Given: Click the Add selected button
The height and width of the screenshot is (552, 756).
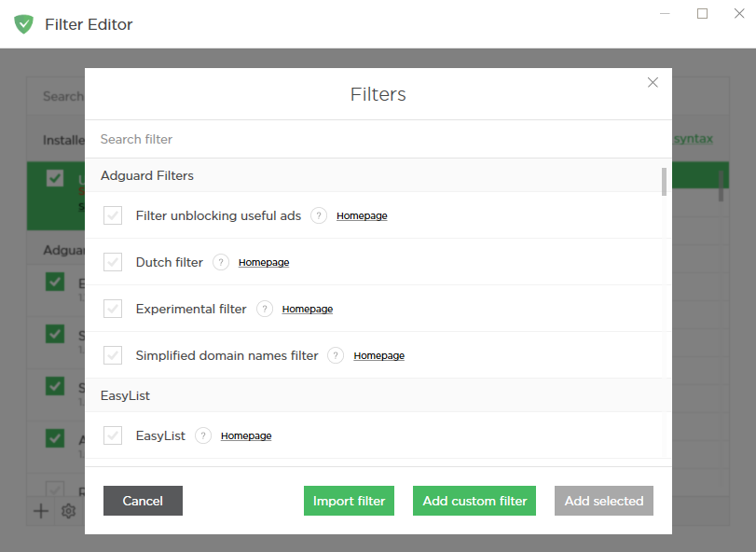Looking at the screenshot, I should [x=604, y=501].
